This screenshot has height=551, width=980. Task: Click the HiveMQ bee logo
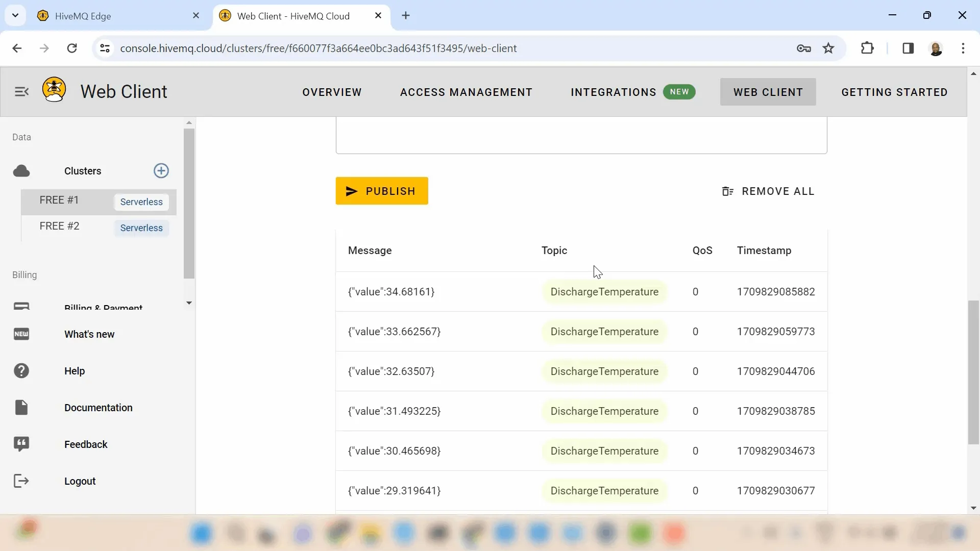(x=54, y=89)
